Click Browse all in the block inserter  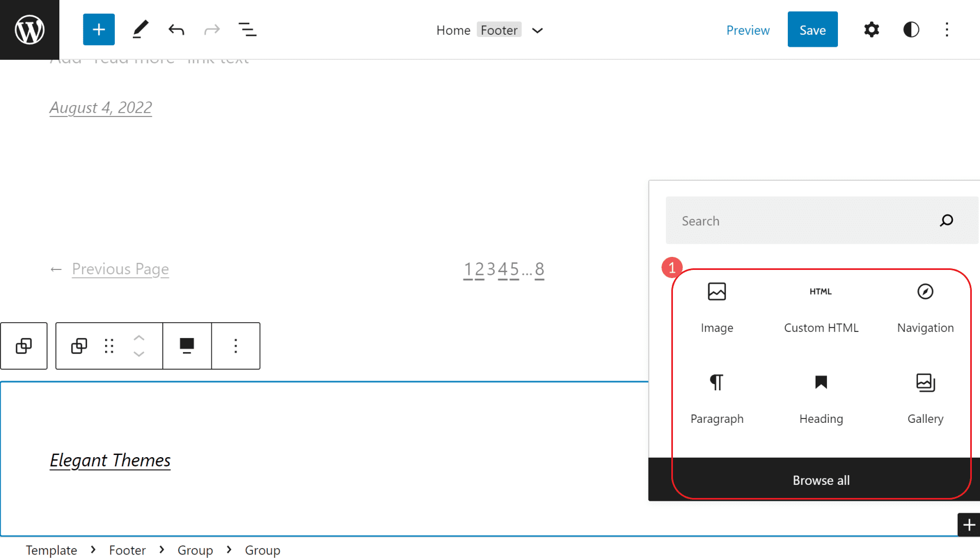[821, 480]
